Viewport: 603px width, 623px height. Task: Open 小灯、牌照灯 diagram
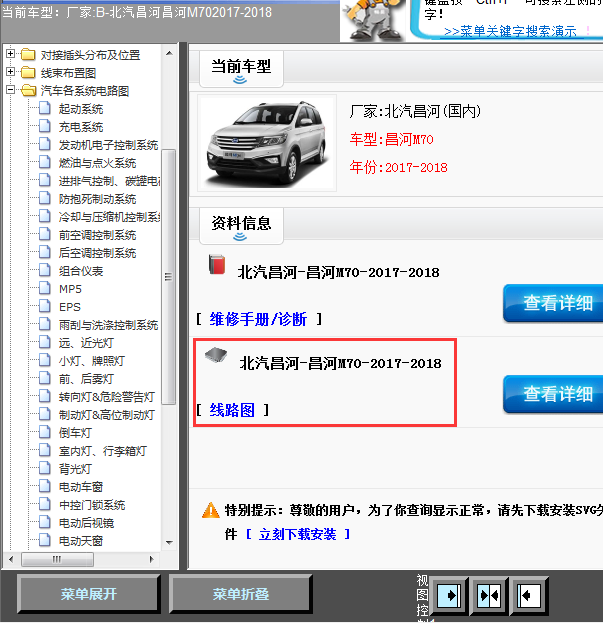point(92,361)
